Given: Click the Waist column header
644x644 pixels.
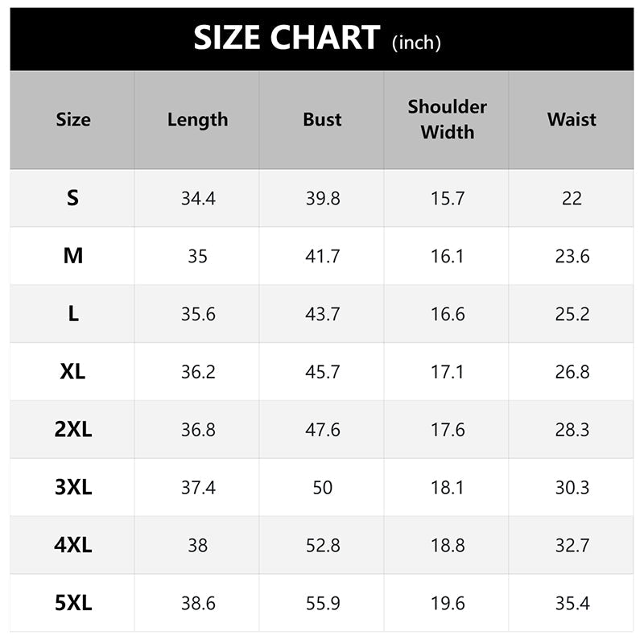Looking at the screenshot, I should coord(572,120).
